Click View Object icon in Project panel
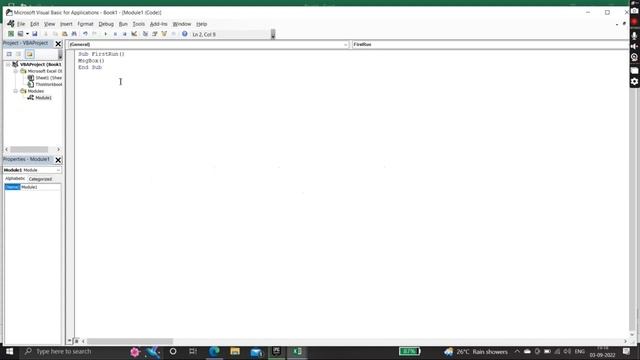The image size is (640, 360). [19, 54]
